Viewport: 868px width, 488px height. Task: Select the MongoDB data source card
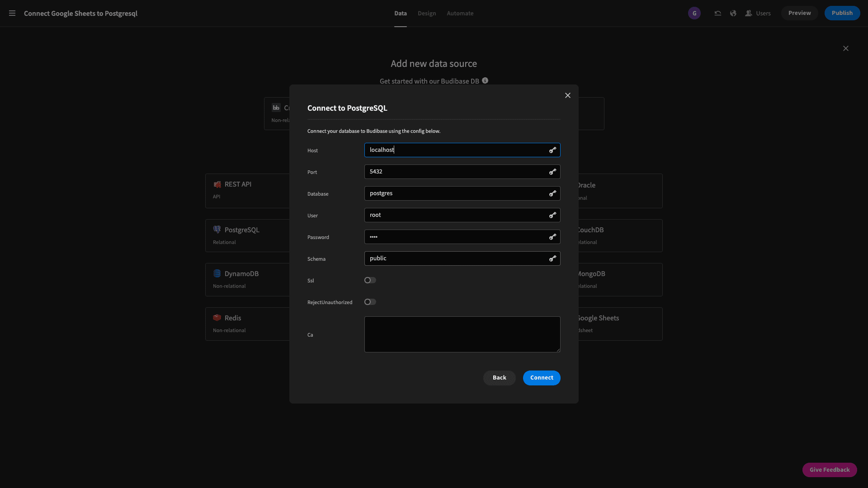[x=620, y=280]
